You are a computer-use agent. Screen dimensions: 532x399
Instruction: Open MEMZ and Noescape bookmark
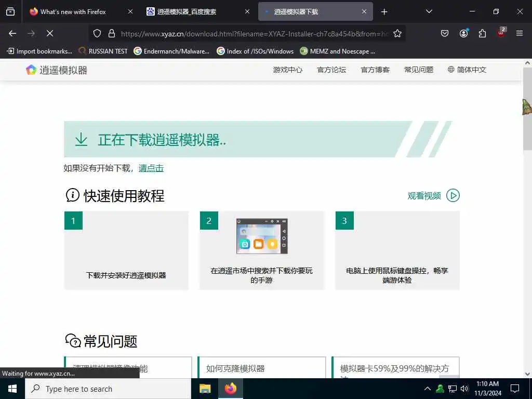click(338, 51)
